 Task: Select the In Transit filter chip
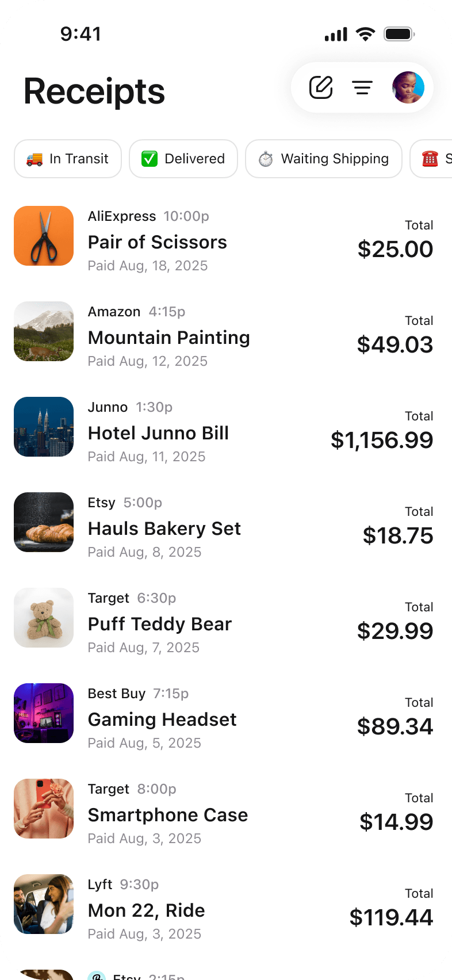click(x=68, y=159)
